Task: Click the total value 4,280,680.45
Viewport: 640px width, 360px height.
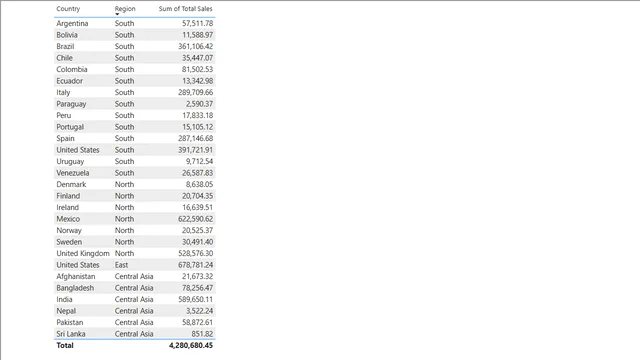Action: (x=191, y=345)
